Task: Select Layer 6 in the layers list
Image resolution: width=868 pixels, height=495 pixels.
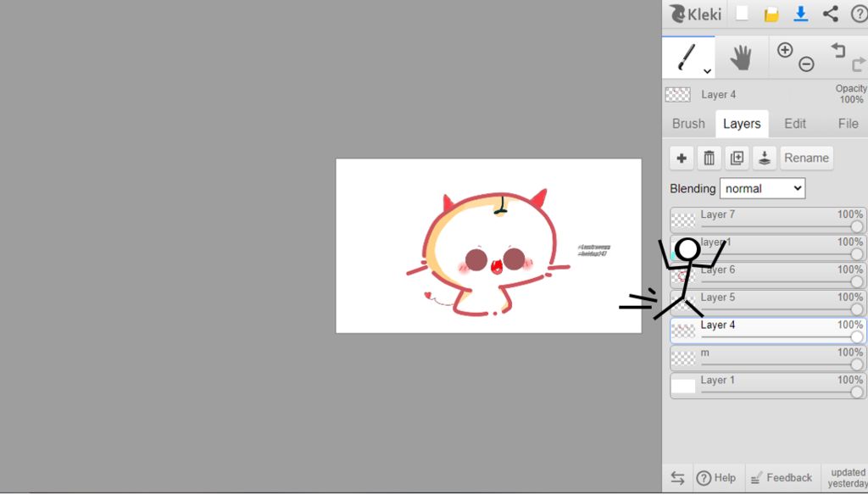Action: pyautogui.click(x=768, y=275)
